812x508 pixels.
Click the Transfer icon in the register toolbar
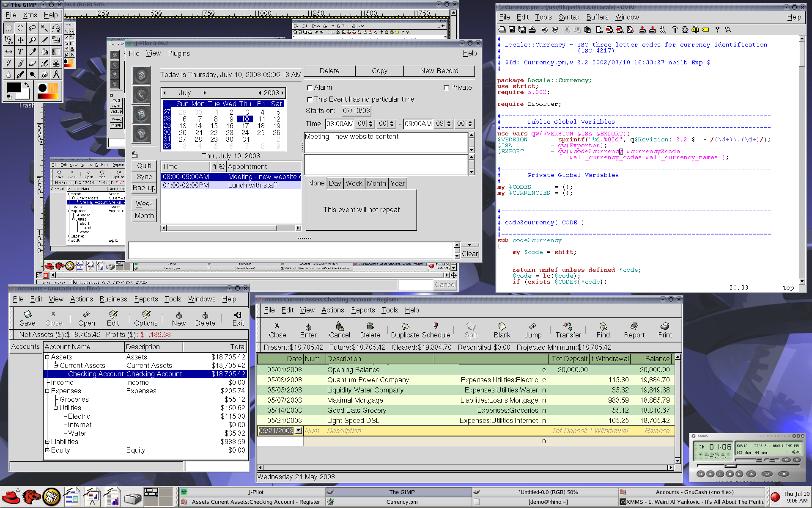[568, 330]
